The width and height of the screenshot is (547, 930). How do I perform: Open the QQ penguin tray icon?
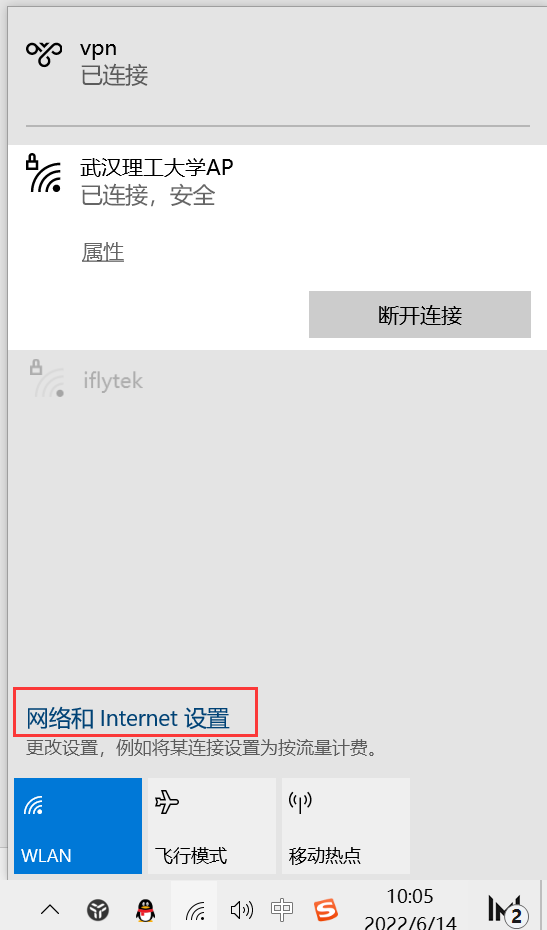(145, 909)
